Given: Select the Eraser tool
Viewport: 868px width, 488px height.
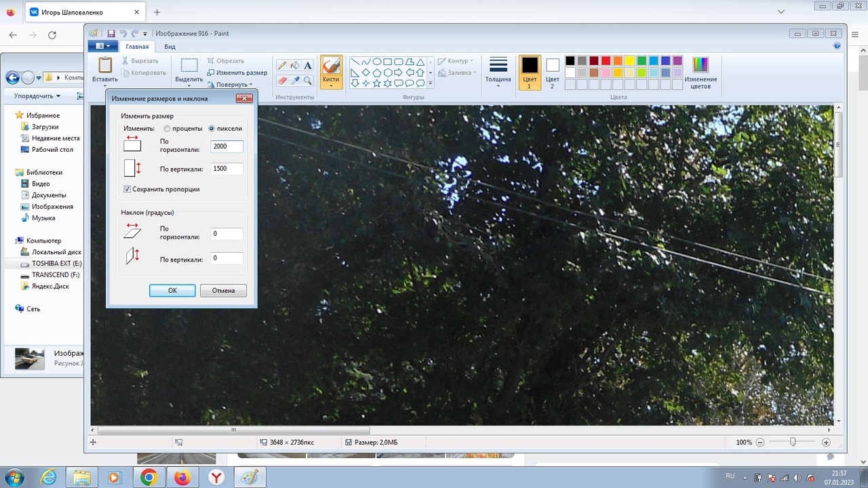Looking at the screenshot, I should pyautogui.click(x=283, y=81).
